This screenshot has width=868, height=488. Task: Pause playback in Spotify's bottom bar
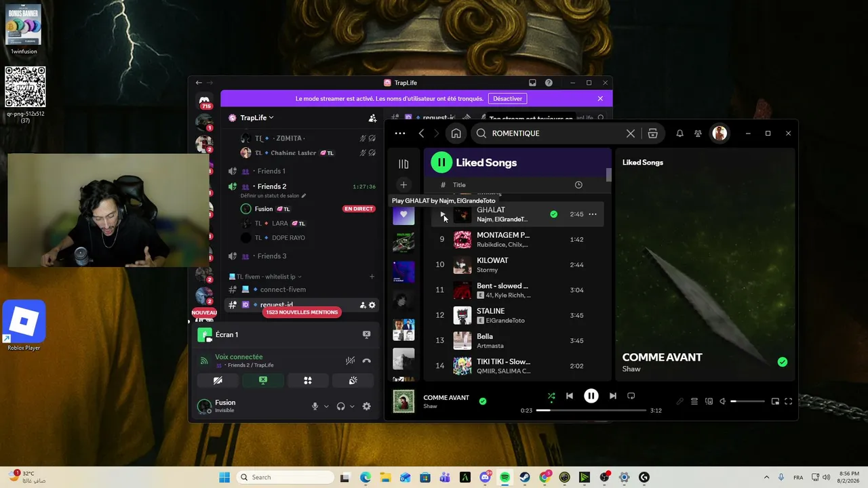pyautogui.click(x=591, y=396)
